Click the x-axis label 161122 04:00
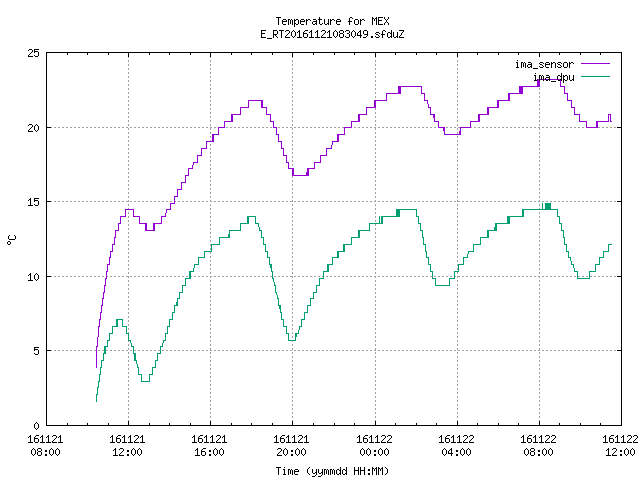Viewport: 640px width, 480px height. [456, 446]
